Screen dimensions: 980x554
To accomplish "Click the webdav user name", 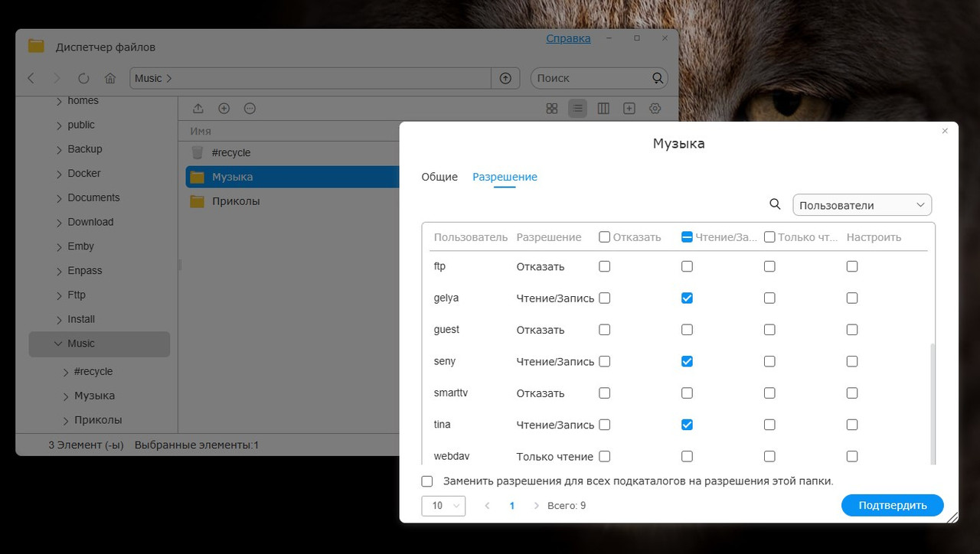I will point(452,456).
